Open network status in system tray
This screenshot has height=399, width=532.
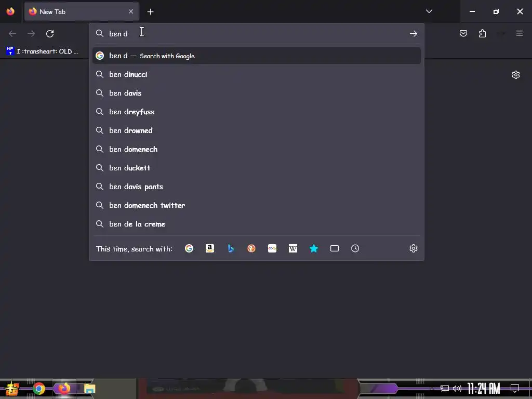click(x=445, y=389)
